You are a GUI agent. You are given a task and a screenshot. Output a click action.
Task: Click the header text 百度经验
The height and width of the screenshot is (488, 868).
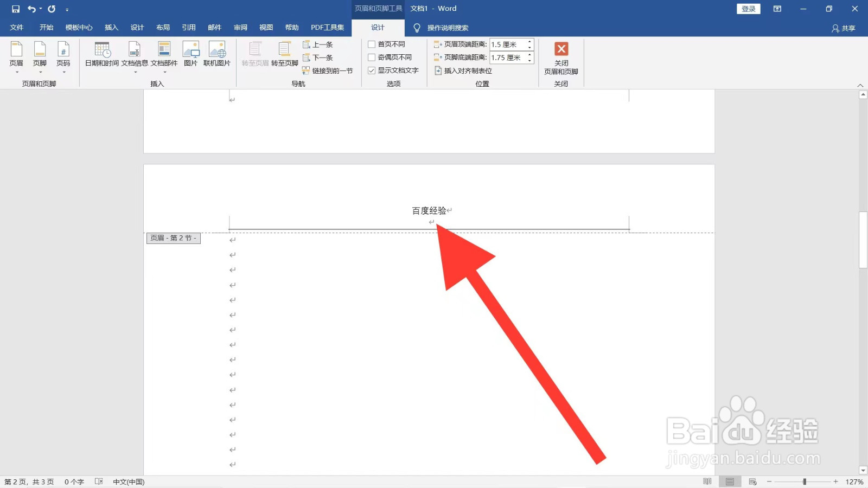pyautogui.click(x=429, y=210)
